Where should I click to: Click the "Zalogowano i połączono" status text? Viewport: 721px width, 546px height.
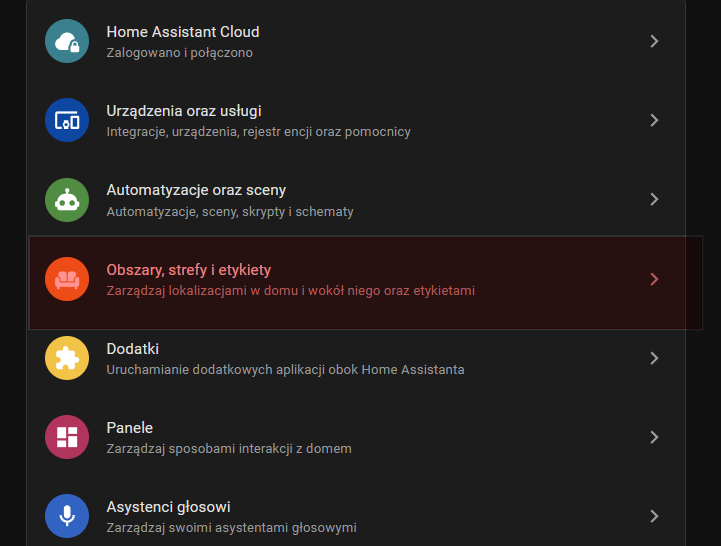pos(180,52)
